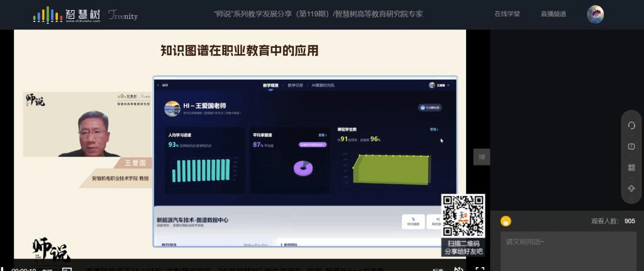Screen dimensions: 644x271
Task: Click the emoji smiley face icon
Action: coord(506,221)
